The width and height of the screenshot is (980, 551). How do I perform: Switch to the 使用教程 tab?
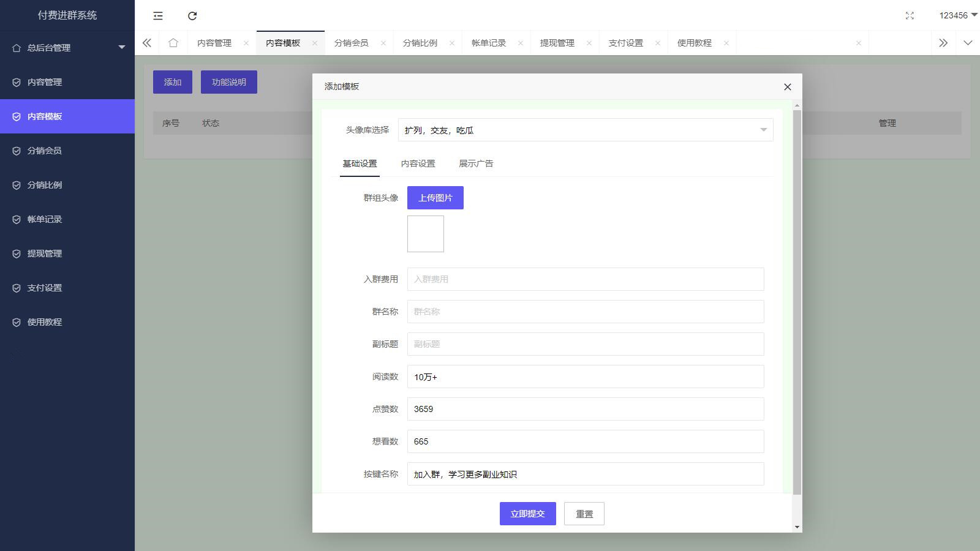pyautogui.click(x=695, y=43)
